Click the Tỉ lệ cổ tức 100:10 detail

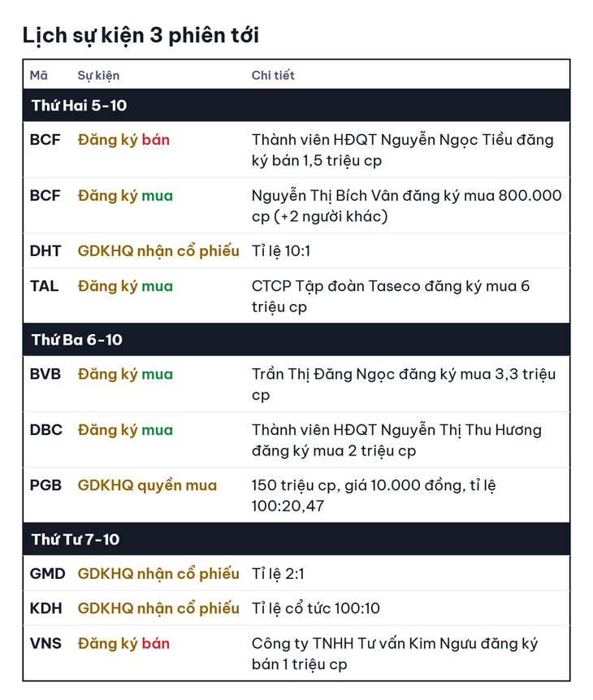pos(316,608)
